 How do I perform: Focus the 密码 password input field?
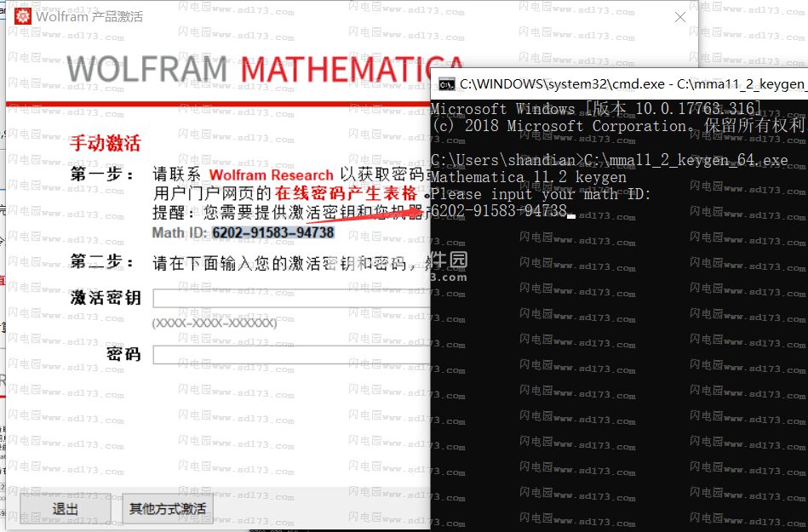(291, 355)
